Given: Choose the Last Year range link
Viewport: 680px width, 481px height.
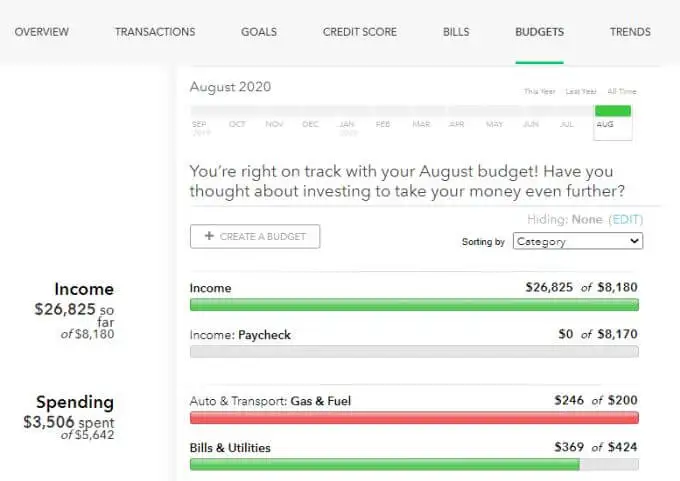Looking at the screenshot, I should 581,92.
